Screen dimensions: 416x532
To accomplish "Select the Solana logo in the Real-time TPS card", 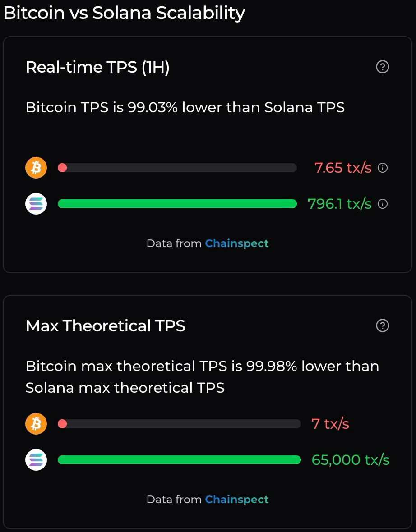I will pos(36,204).
